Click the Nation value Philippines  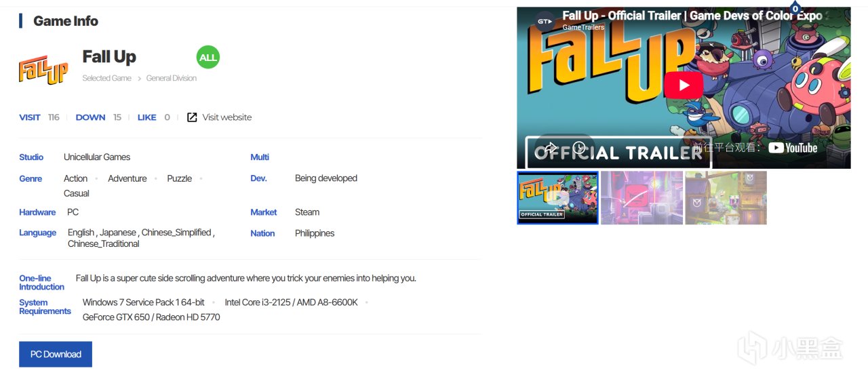click(x=315, y=233)
